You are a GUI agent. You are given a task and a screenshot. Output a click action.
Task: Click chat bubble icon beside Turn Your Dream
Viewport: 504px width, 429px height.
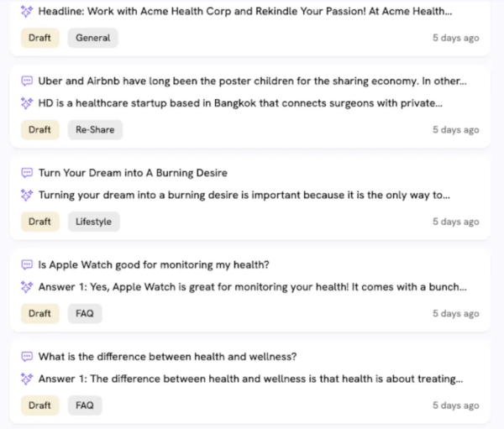pos(27,173)
